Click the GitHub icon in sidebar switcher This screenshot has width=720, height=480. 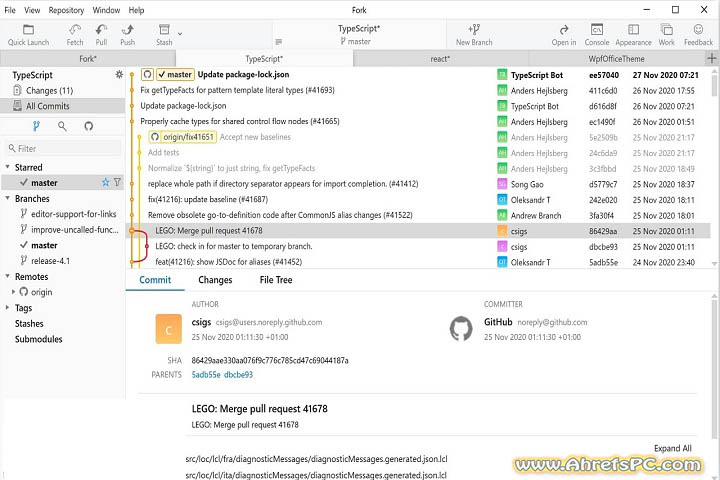89,126
